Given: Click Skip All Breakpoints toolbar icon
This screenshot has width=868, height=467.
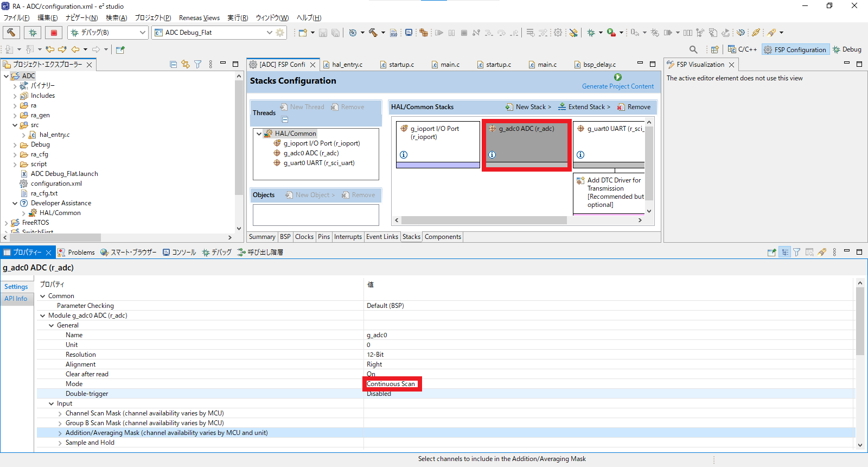Looking at the screenshot, I should pyautogui.click(x=573, y=33).
